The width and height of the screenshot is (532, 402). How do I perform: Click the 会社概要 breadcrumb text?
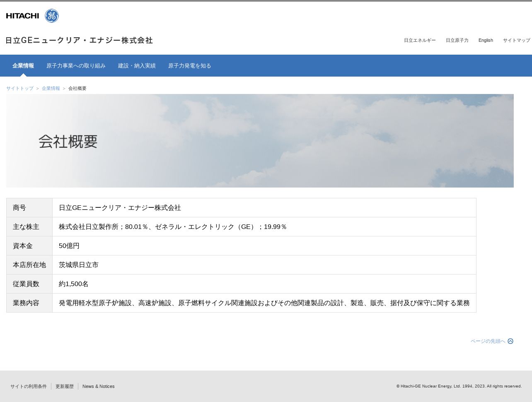(x=77, y=89)
